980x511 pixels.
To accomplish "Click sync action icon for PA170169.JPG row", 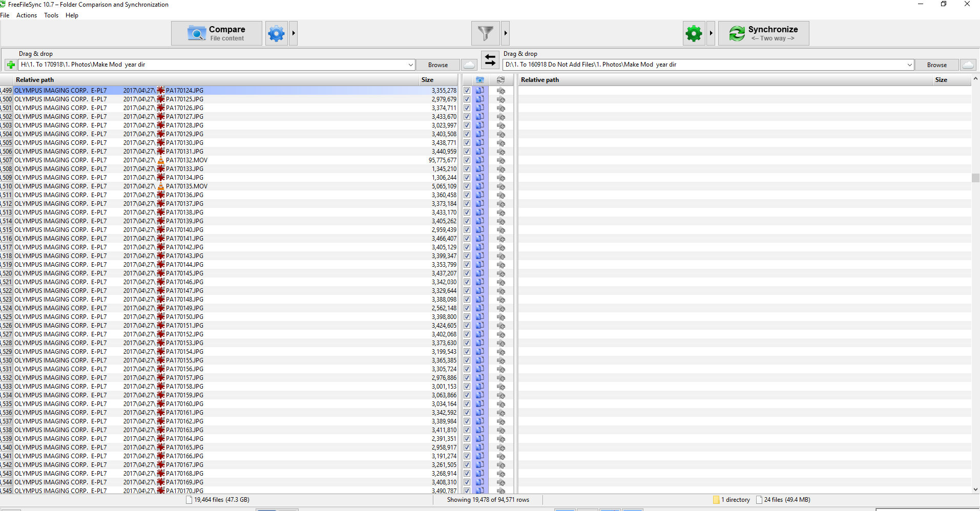I will [501, 482].
